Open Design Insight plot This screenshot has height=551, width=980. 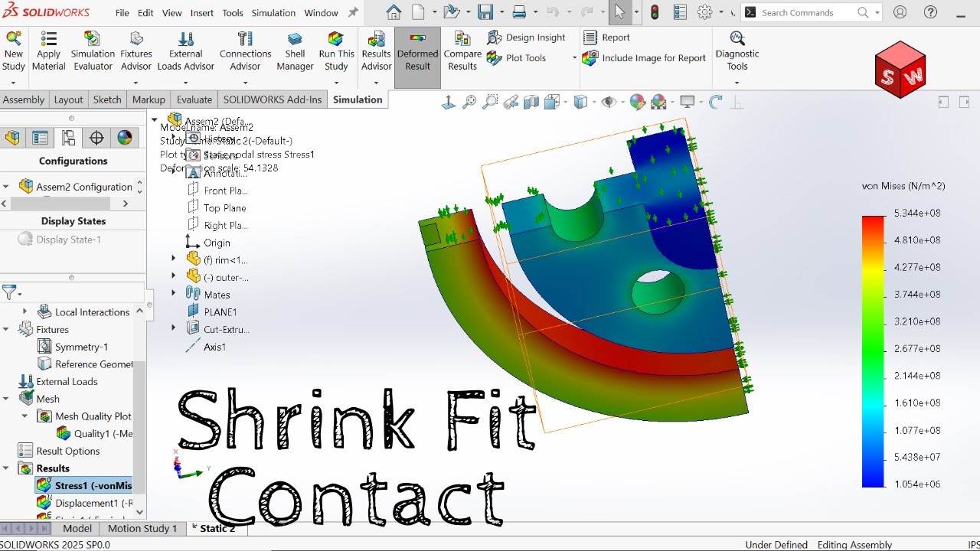coord(526,37)
